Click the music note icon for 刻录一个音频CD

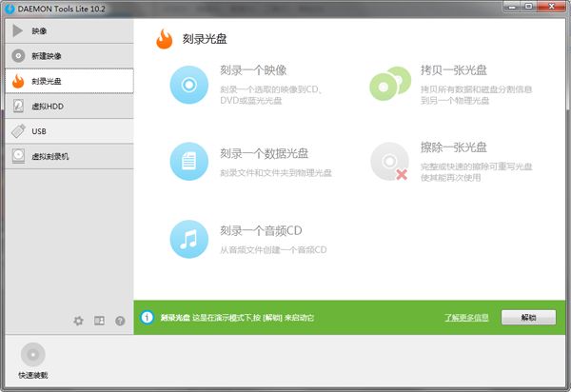[x=189, y=239]
